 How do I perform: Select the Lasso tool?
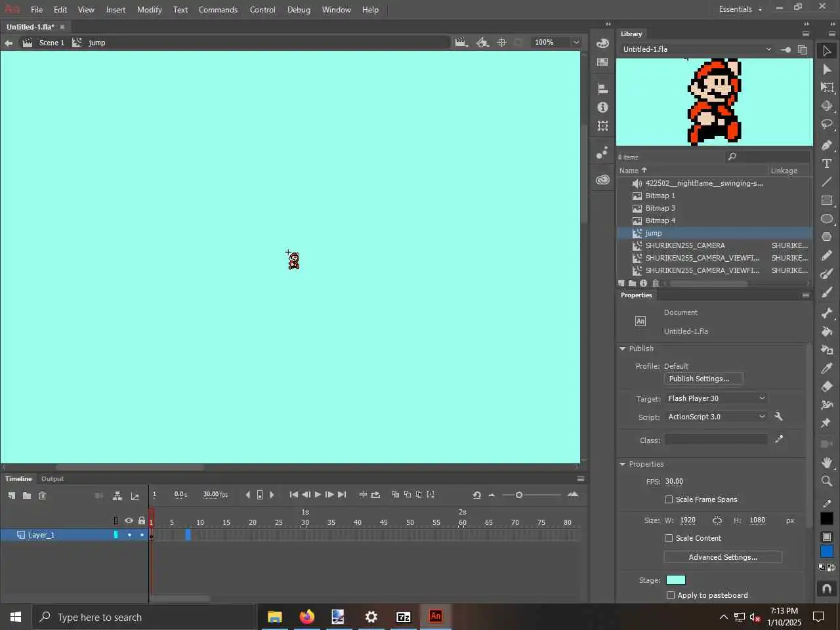[827, 124]
